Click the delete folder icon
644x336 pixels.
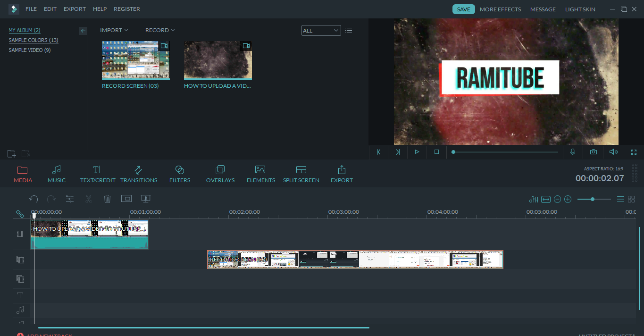coord(26,153)
